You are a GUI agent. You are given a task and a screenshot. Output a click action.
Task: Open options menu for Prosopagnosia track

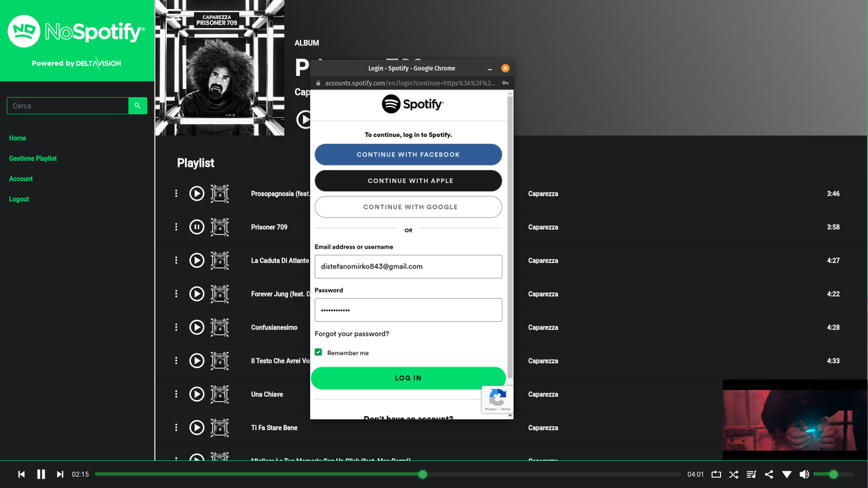coord(176,193)
